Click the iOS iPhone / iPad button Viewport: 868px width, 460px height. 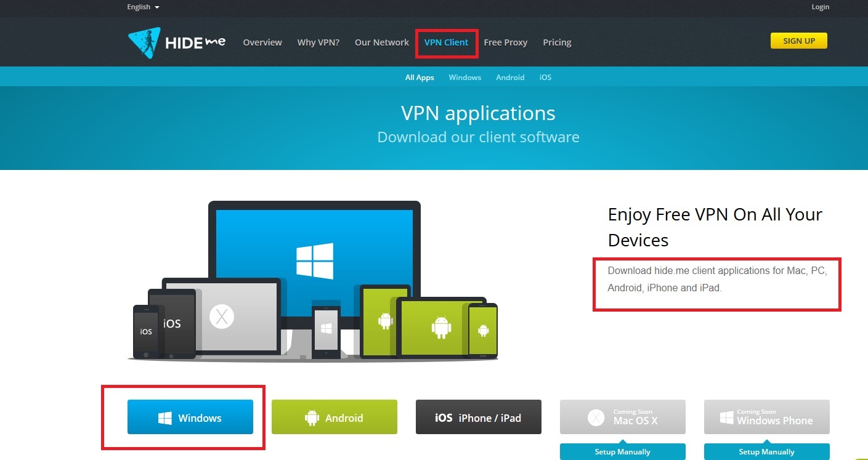pos(479,417)
